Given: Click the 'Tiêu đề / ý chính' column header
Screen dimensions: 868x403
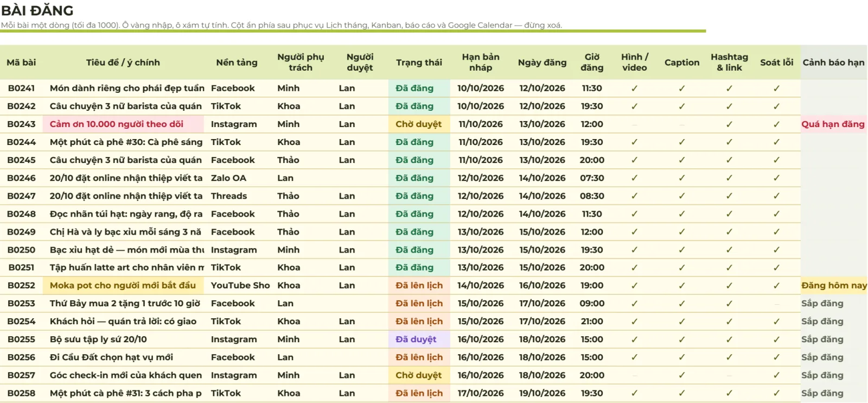Looking at the screenshot, I should point(123,62).
